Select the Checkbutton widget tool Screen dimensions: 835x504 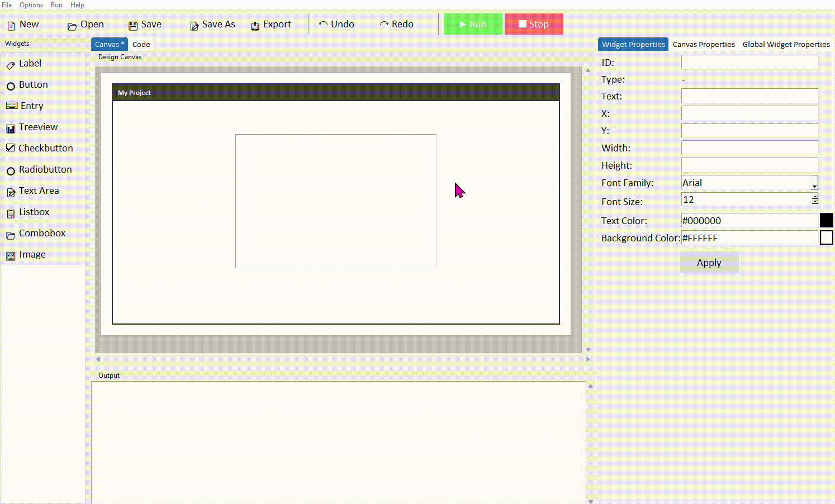coord(46,148)
